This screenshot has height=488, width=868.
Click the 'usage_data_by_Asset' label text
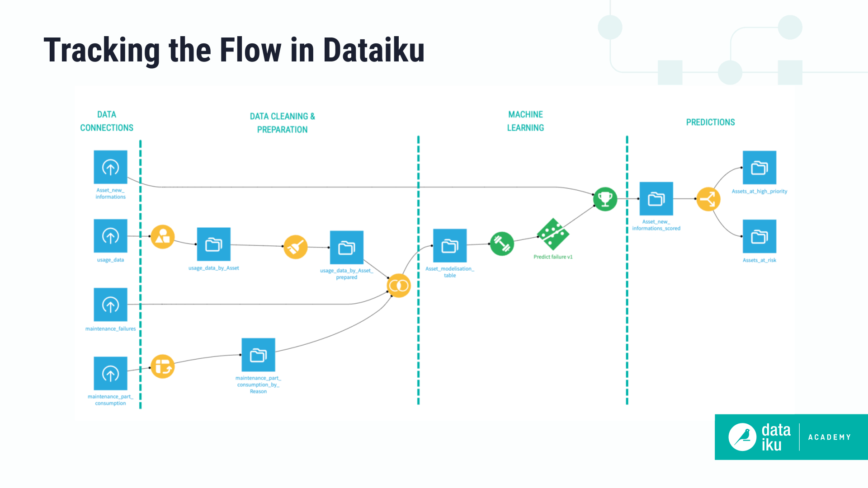coord(214,268)
